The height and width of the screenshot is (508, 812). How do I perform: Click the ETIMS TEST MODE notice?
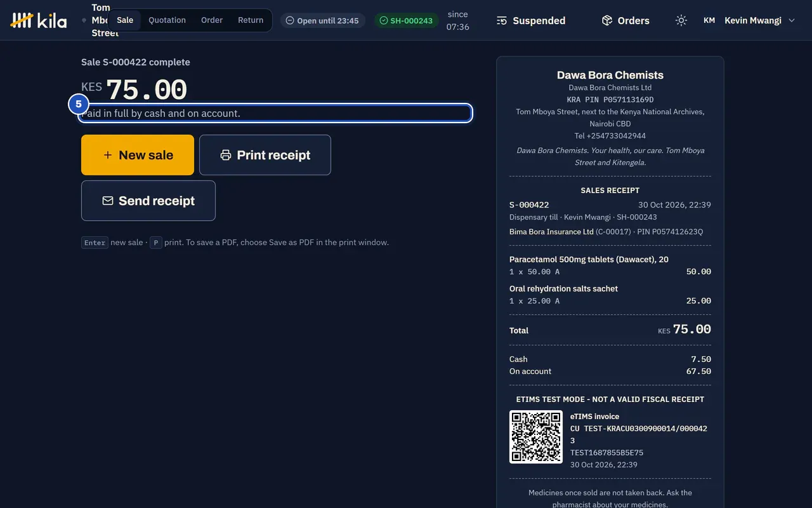coord(610,399)
